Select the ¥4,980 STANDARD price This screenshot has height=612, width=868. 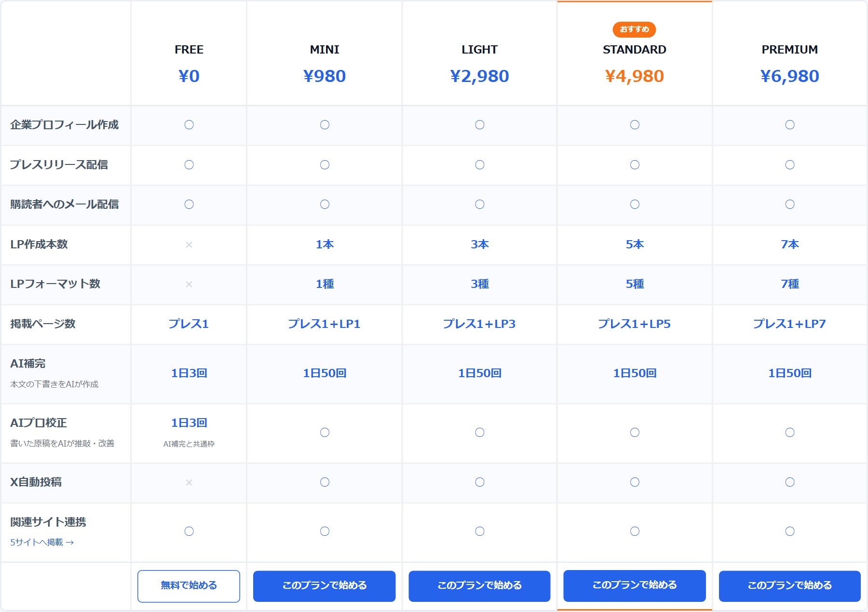pyautogui.click(x=634, y=76)
